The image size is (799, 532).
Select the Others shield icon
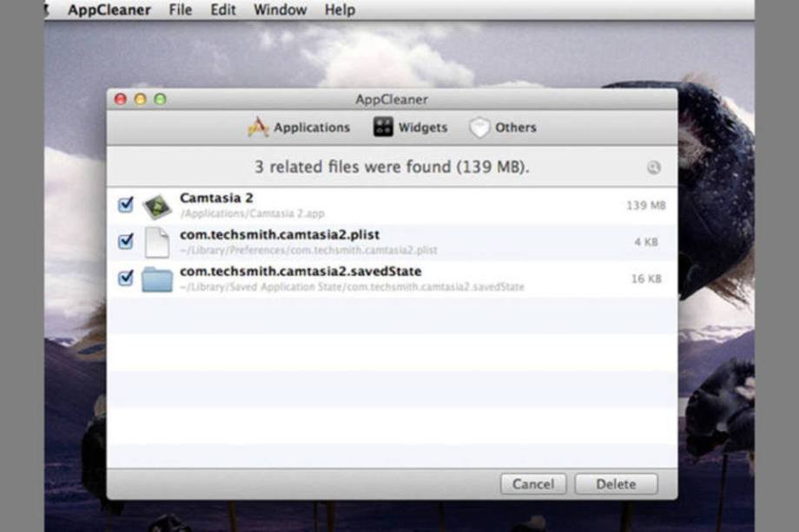[479, 128]
